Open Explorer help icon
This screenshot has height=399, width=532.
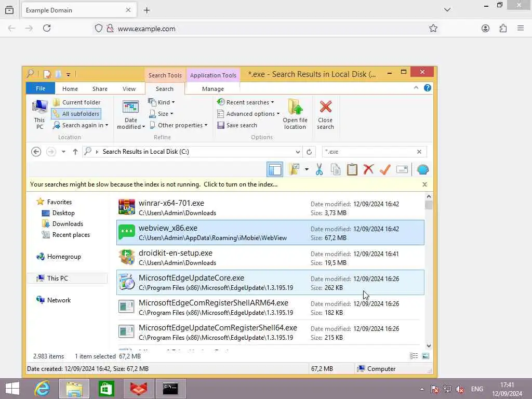coord(428,88)
